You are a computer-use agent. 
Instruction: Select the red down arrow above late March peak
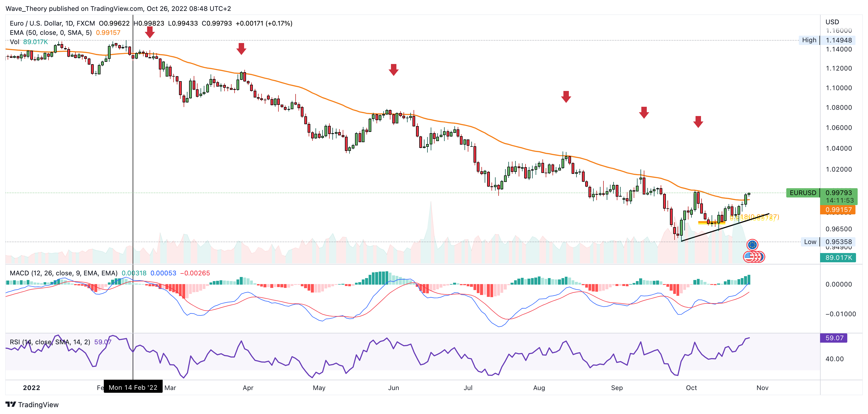[x=241, y=48]
